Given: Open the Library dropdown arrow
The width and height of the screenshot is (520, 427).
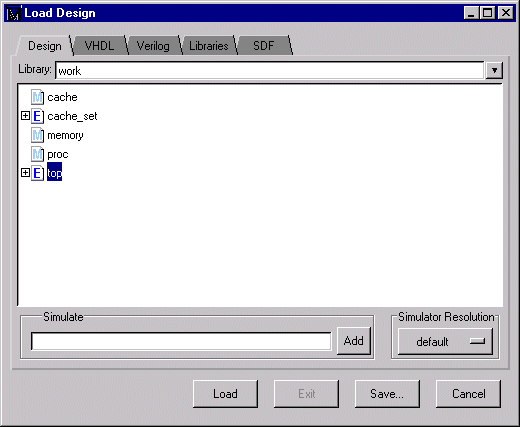Looking at the screenshot, I should pos(494,70).
